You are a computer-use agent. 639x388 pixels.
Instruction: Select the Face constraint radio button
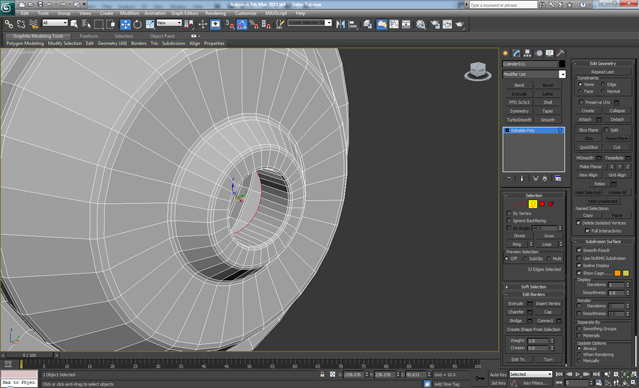tap(580, 91)
